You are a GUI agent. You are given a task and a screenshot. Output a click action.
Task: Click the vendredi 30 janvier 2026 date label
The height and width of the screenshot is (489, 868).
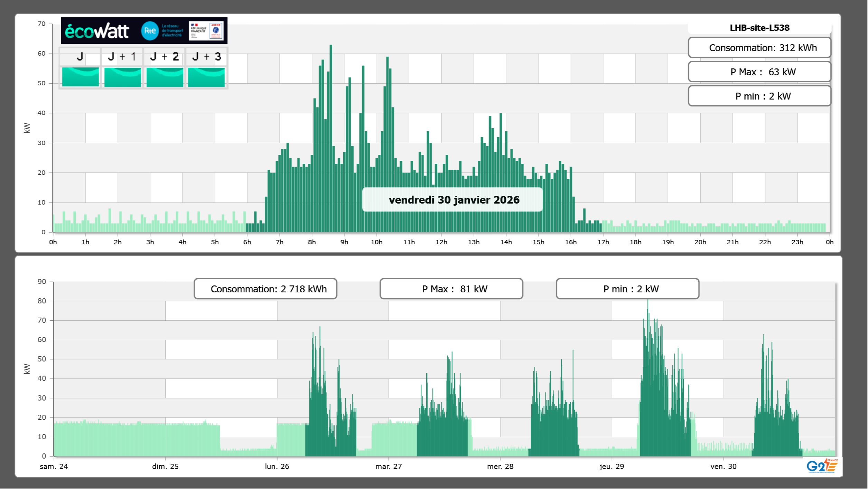click(x=454, y=200)
